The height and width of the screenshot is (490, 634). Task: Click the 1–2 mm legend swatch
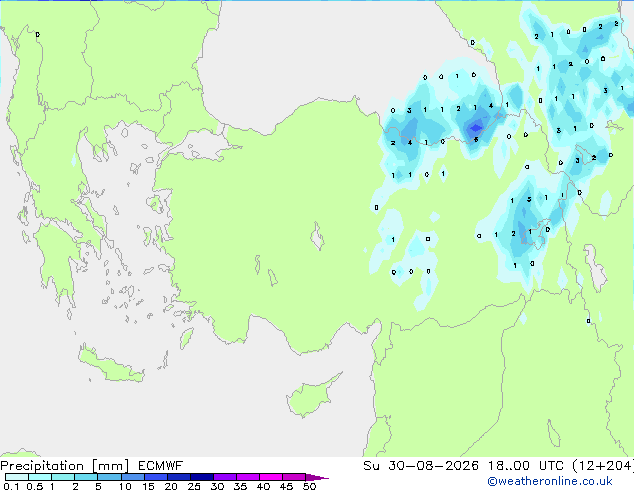coord(63,477)
